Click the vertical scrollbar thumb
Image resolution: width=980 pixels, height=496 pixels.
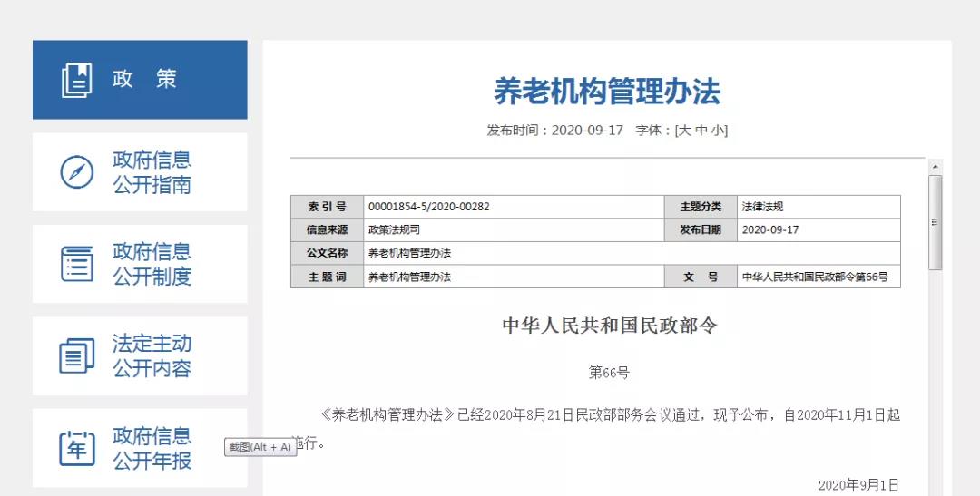click(x=935, y=222)
